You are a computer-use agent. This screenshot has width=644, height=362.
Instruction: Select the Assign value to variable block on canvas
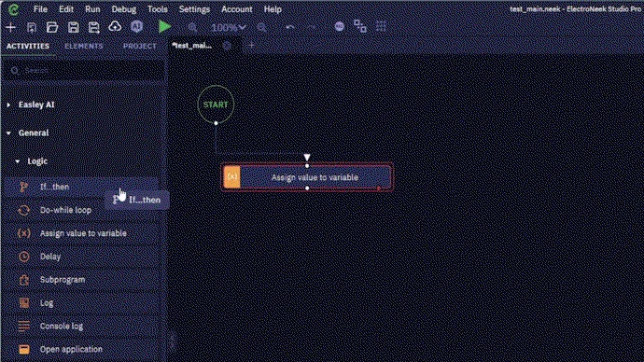point(307,177)
